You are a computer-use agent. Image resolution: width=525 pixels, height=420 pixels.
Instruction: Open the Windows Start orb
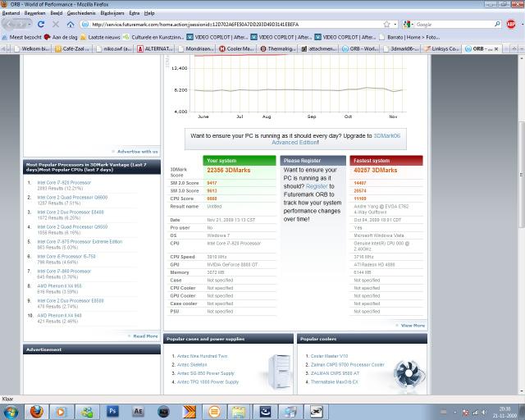[x=11, y=412]
